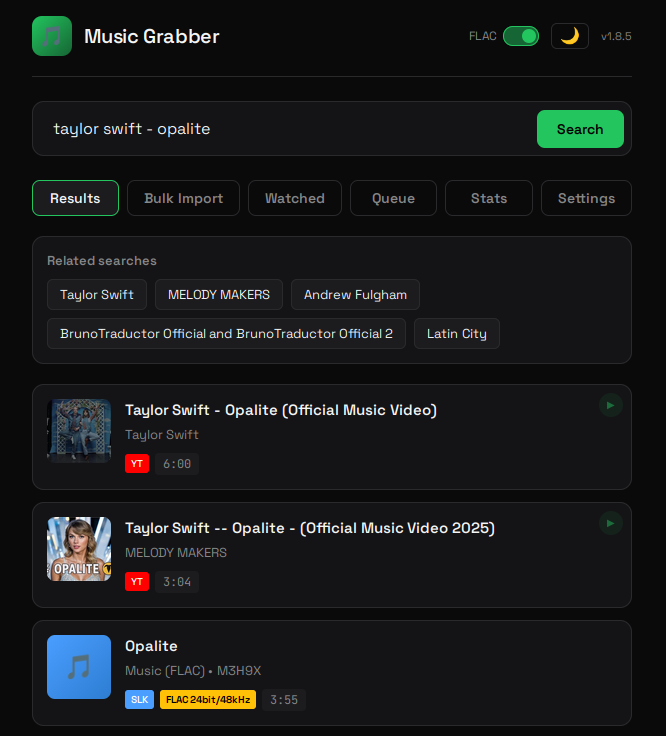666x736 pixels.
Task: Click the FLAC 24bit/48kHz quality badge
Action: 208,700
